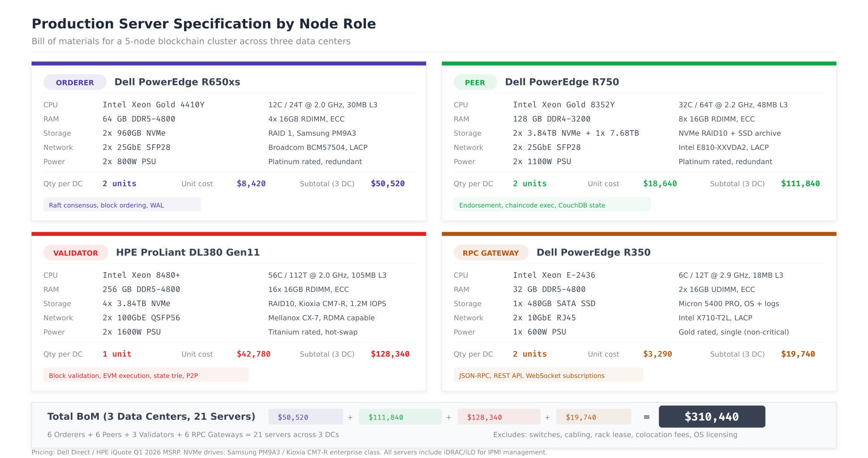
Task: Select the PEER role badge
Action: coord(475,82)
